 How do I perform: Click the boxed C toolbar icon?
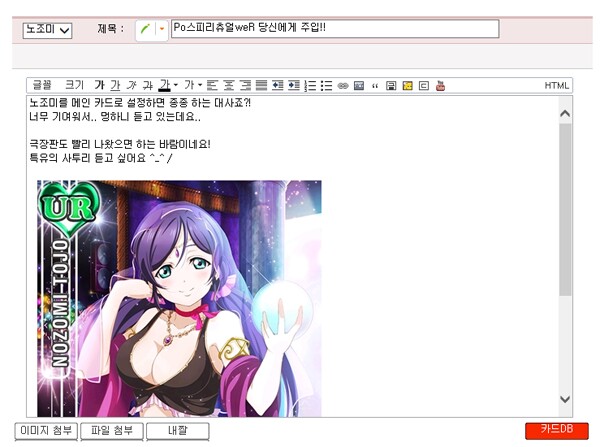pyautogui.click(x=424, y=85)
